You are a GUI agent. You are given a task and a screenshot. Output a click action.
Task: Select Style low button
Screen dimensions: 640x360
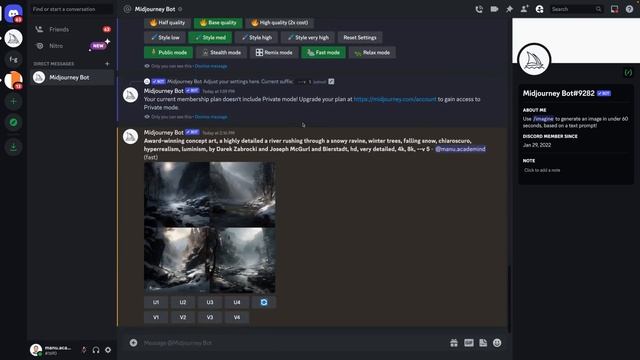165,38
